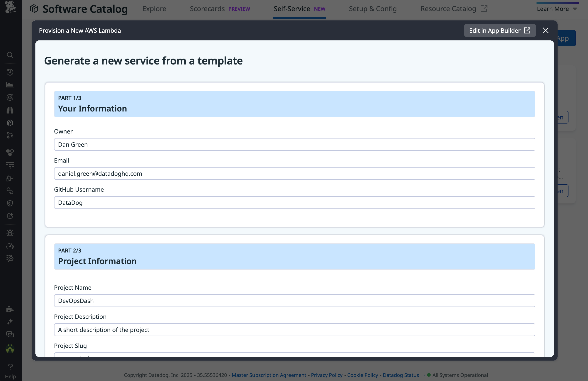Open the Learn More dropdown

557,8
